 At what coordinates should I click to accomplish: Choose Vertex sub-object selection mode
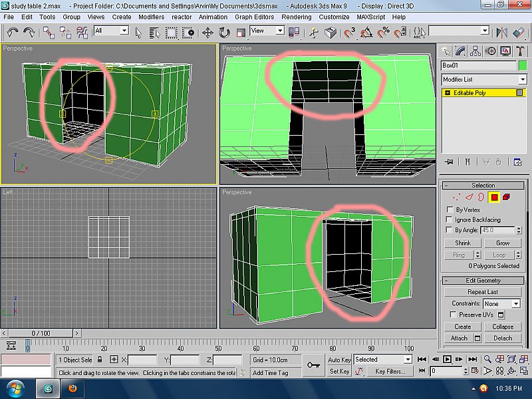pyautogui.click(x=456, y=197)
